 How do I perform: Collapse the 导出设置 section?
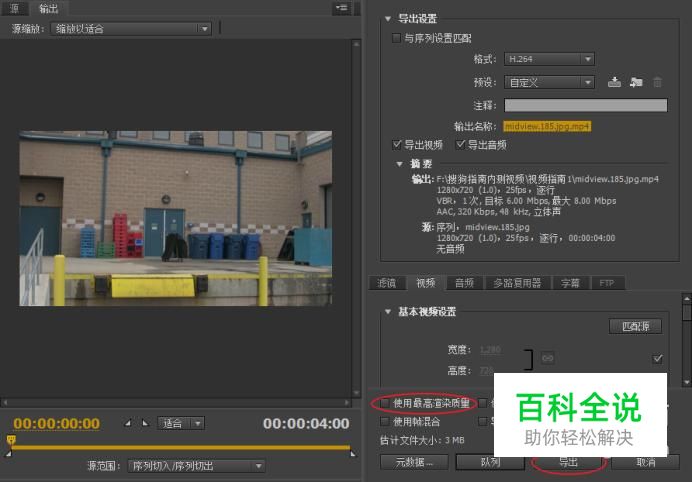(387, 19)
